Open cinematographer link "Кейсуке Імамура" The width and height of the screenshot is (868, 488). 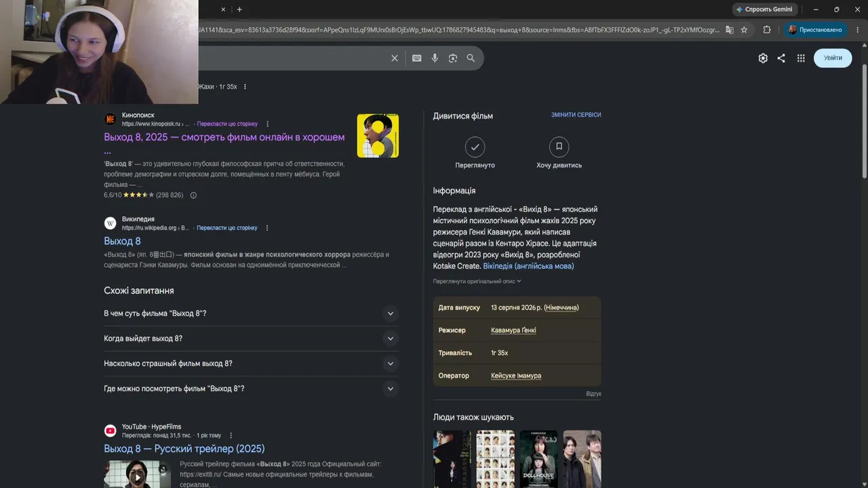(516, 375)
